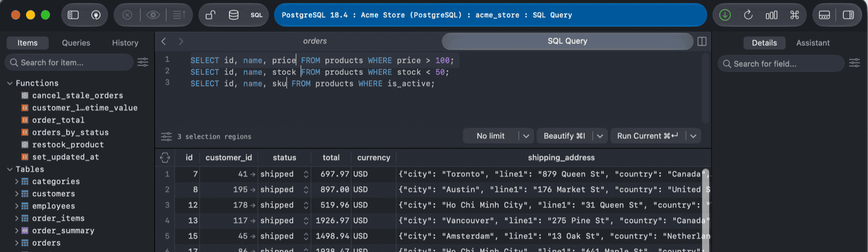This screenshot has width=868, height=252.
Task: Open status stepper for order id 12
Action: click(x=306, y=205)
